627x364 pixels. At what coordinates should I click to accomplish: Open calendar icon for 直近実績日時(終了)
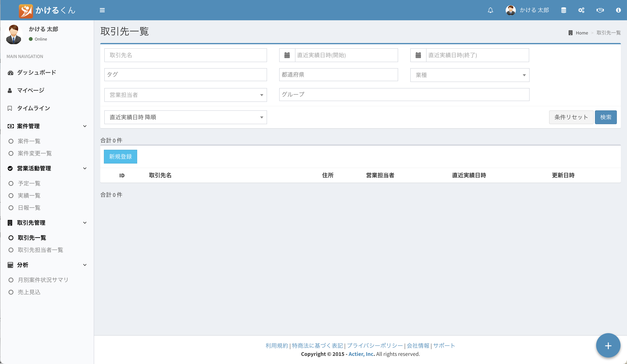[x=418, y=55]
